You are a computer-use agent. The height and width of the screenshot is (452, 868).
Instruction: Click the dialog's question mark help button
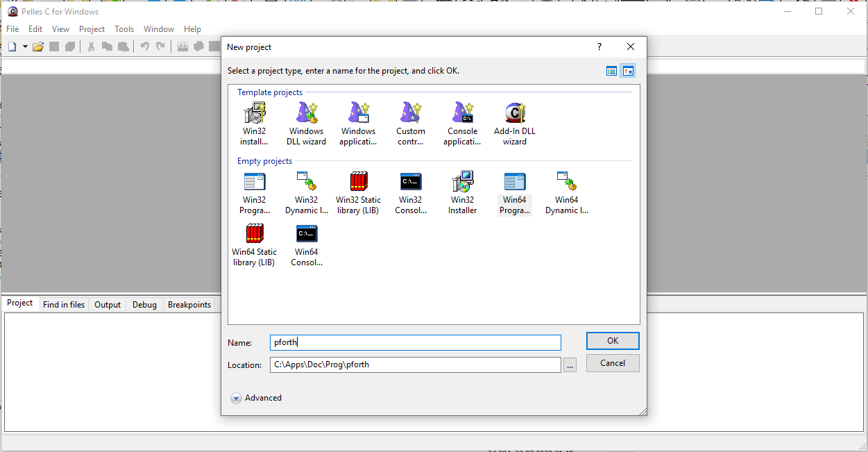pos(599,47)
